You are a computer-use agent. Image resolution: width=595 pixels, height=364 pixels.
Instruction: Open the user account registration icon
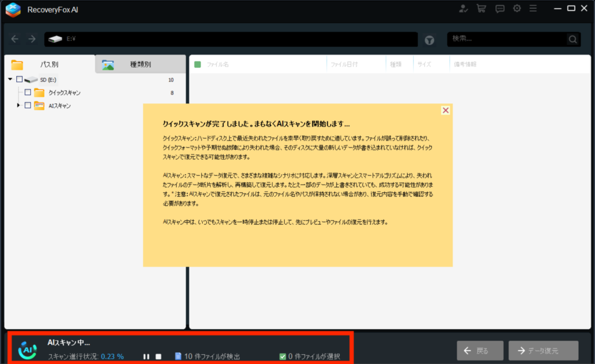coord(463,8)
